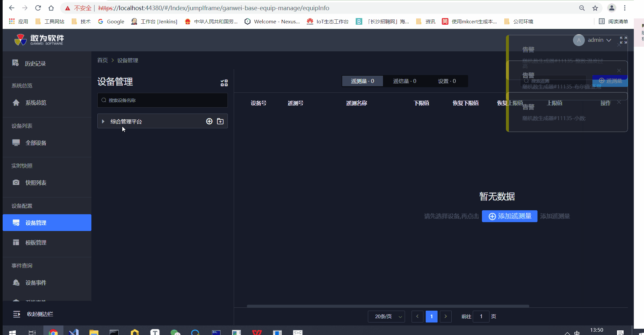Toggle fullscreen with the expand icon
Screen dimensions: 644x335
click(x=623, y=40)
